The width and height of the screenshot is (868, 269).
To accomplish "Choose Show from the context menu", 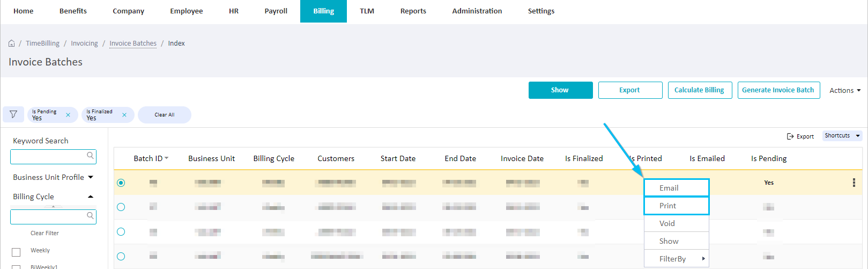I will (677, 241).
